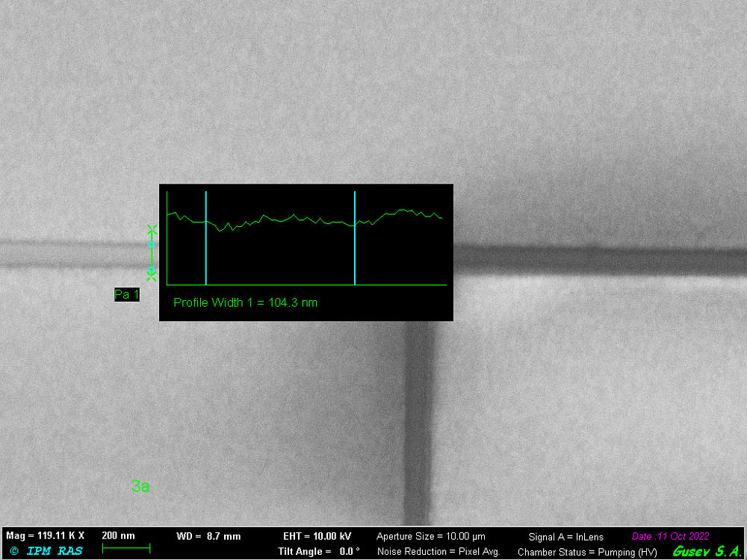Click the WD = 8.7 mm readout

208,536
